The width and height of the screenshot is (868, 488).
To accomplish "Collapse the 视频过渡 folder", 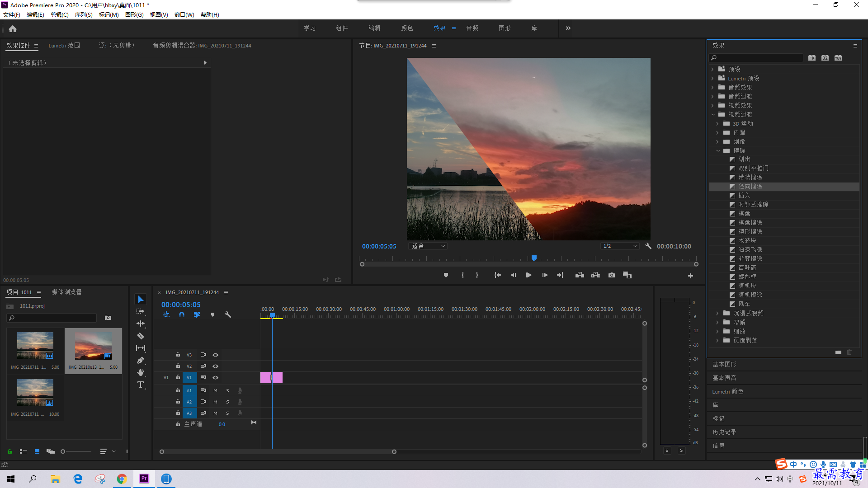I will [x=713, y=114].
